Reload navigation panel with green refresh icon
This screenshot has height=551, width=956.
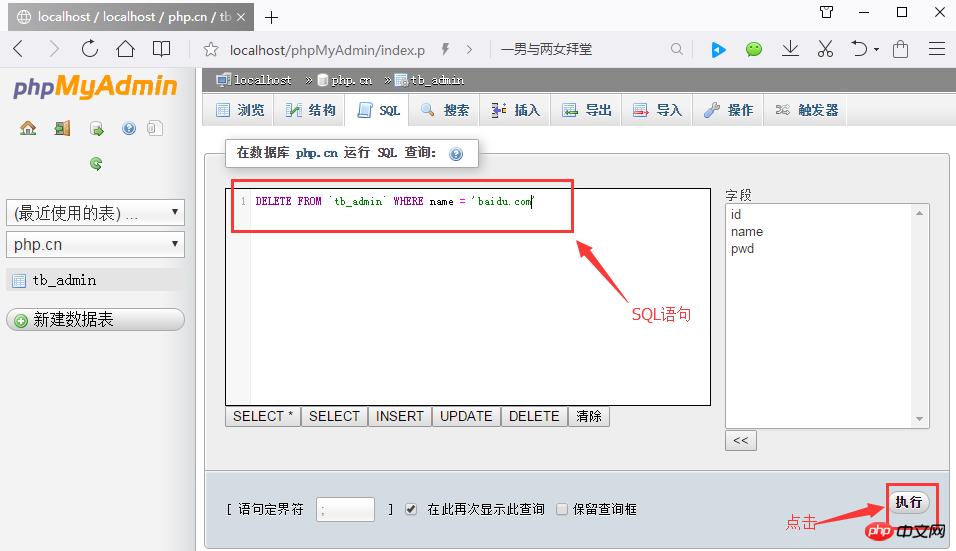[96, 163]
